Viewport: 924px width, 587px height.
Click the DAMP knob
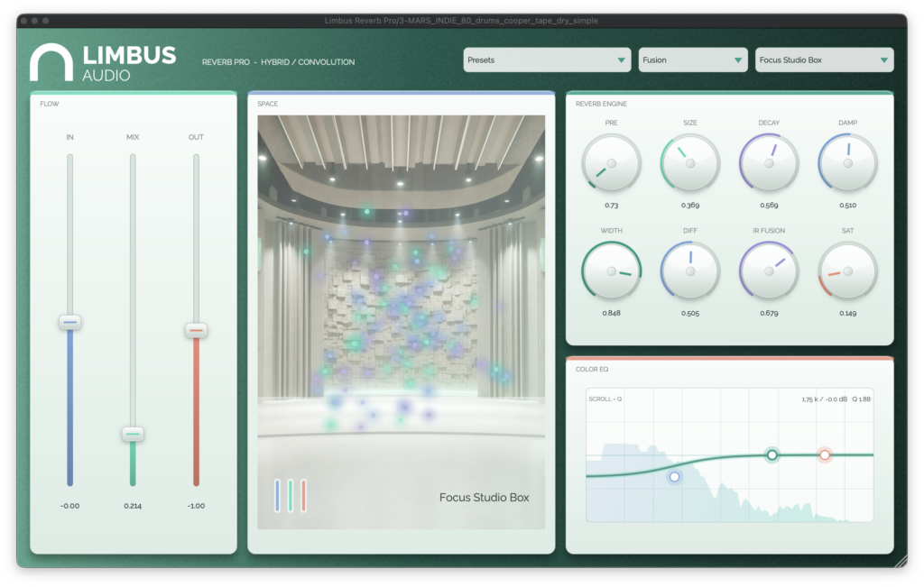click(848, 163)
